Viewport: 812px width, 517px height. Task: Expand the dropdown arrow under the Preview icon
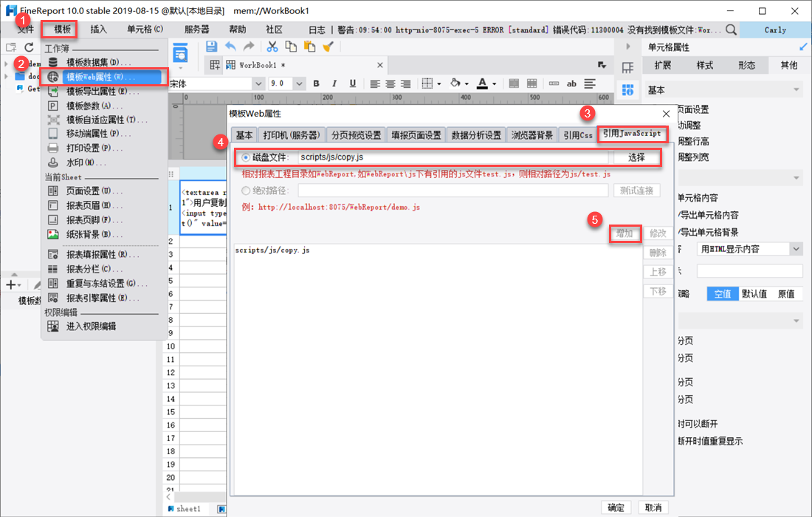pos(180,68)
